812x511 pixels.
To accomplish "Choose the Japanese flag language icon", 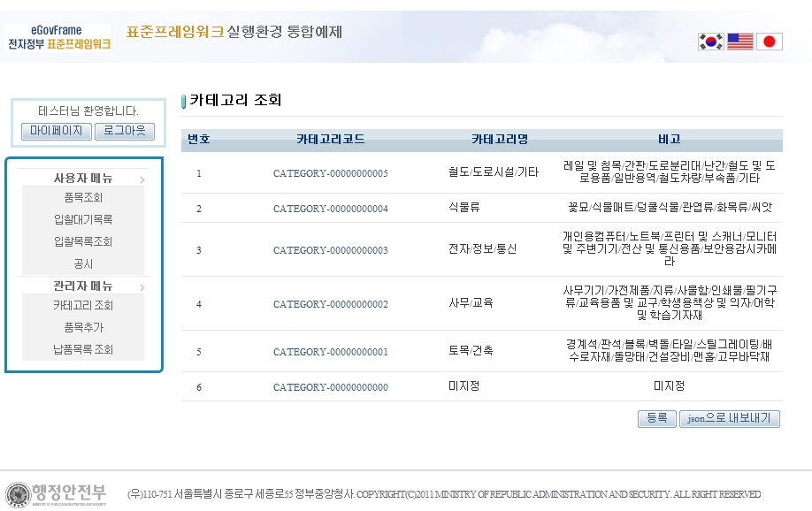I will (x=769, y=42).
